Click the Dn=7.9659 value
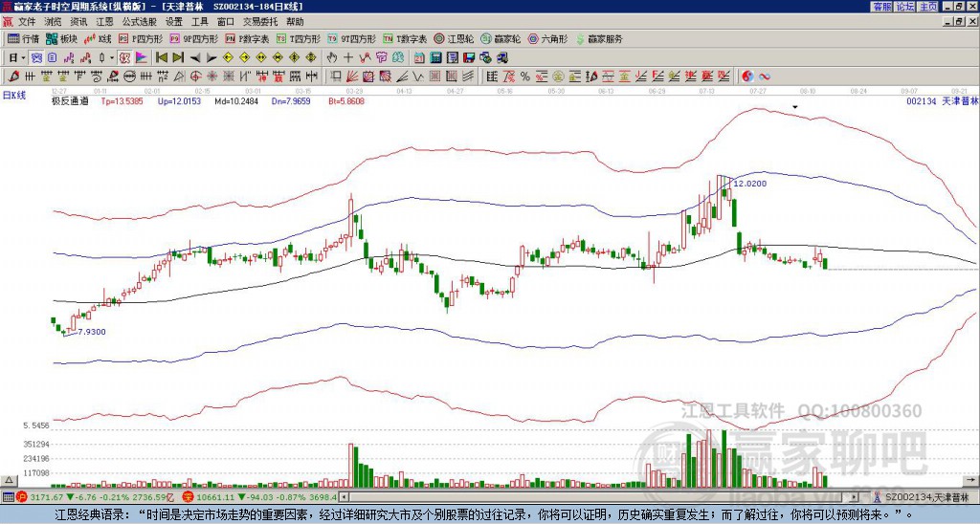 [x=293, y=100]
